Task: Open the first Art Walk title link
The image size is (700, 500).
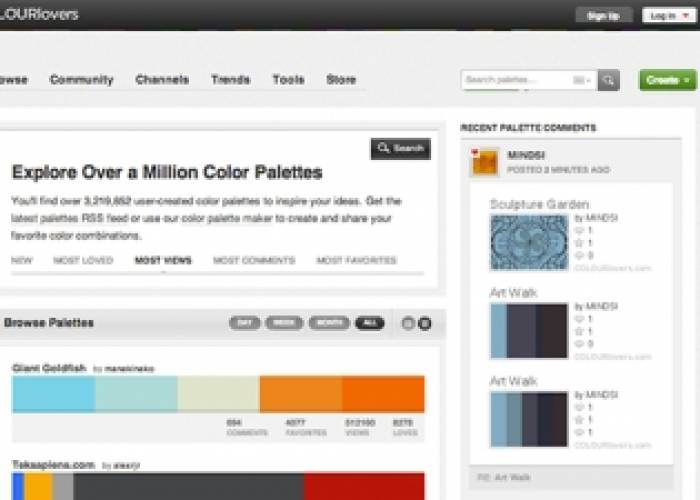Action: [x=513, y=293]
